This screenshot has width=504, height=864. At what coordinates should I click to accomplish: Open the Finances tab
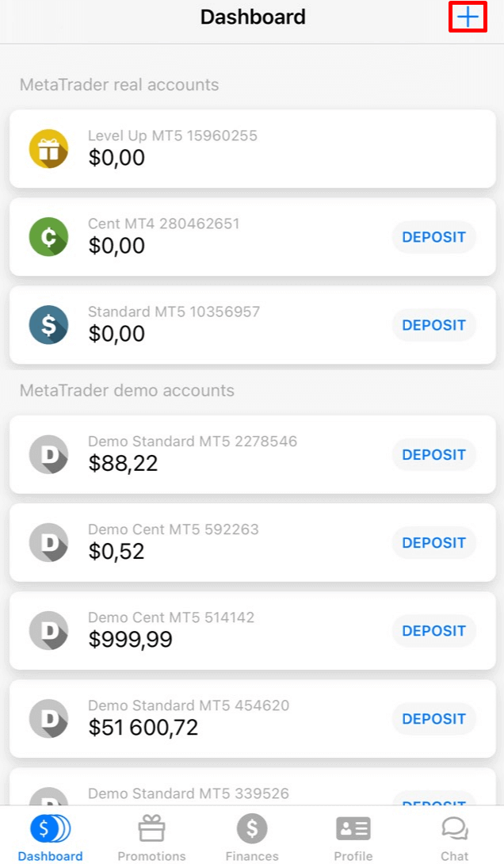(x=252, y=839)
